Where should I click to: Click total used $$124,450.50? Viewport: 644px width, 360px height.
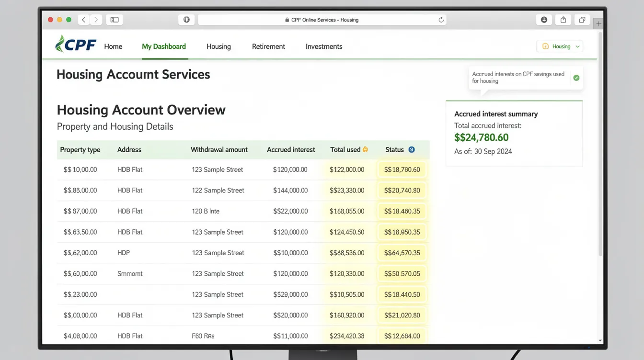coord(347,232)
